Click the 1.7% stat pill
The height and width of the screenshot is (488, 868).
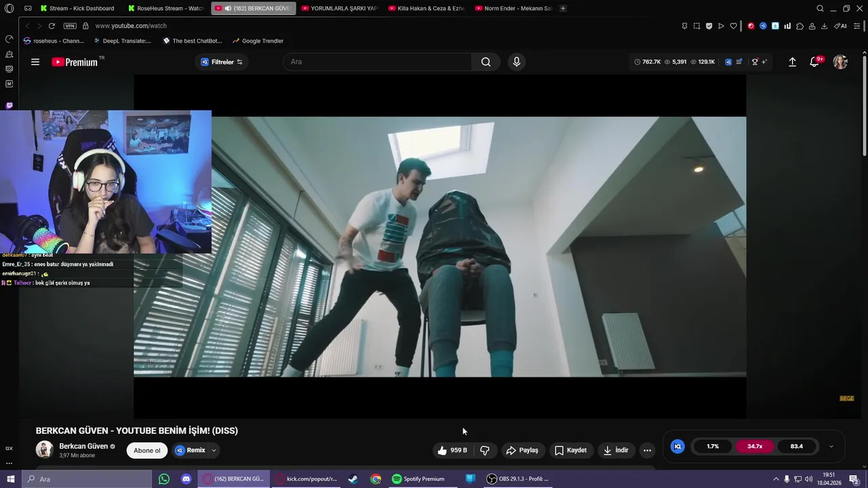[x=713, y=446]
